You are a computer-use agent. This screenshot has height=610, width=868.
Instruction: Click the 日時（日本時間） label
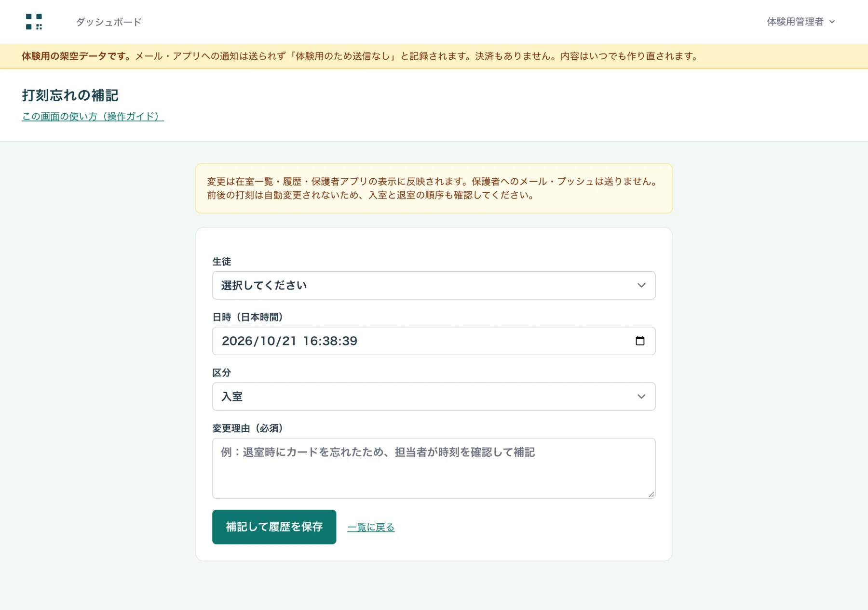click(247, 317)
